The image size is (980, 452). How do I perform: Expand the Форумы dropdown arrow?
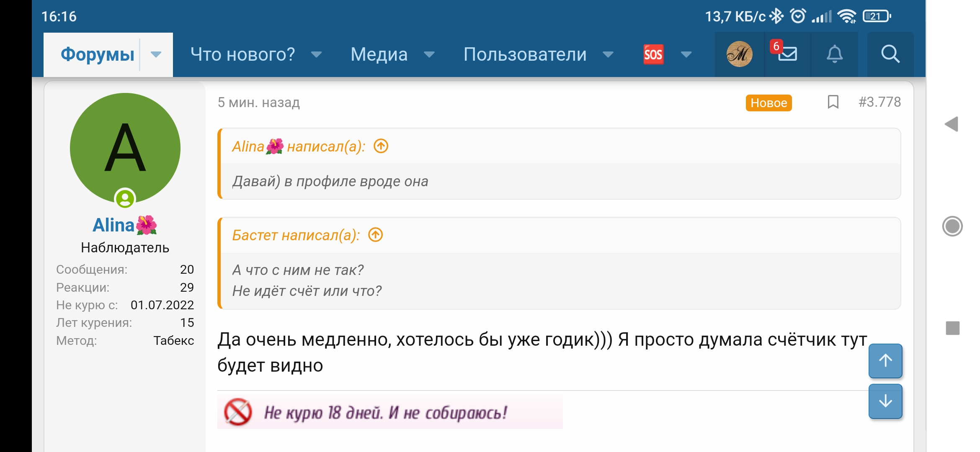coord(156,54)
